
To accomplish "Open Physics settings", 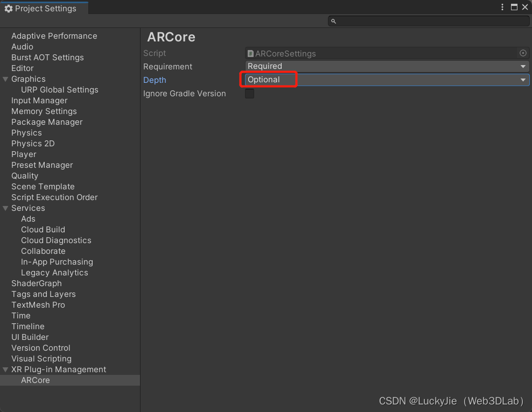I will 26,133.
